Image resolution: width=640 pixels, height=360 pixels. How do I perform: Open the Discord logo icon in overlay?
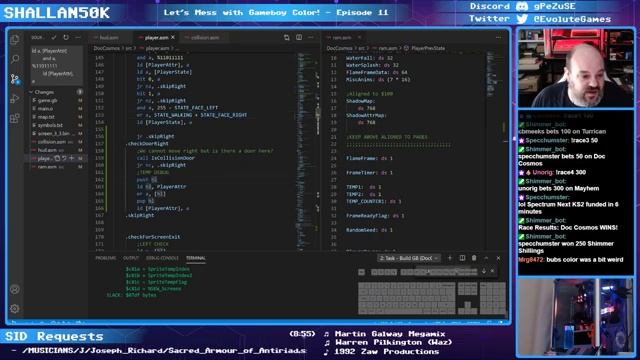(x=522, y=6)
